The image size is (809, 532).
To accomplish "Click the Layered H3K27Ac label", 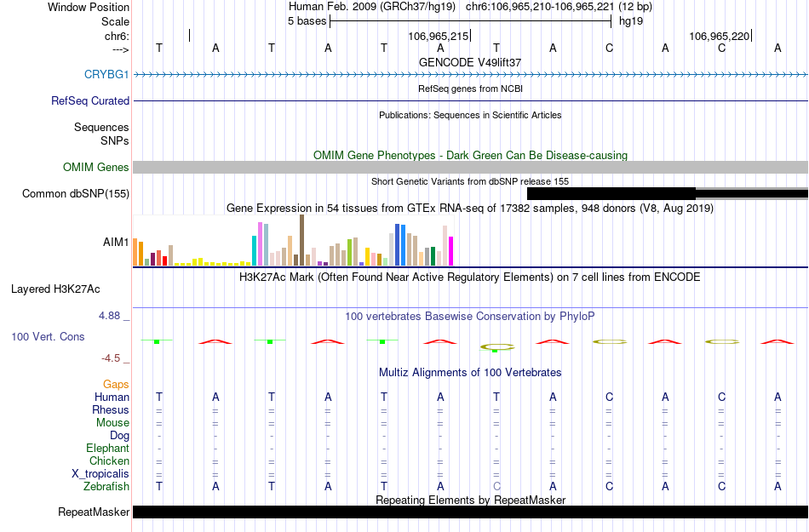I will click(x=55, y=289).
